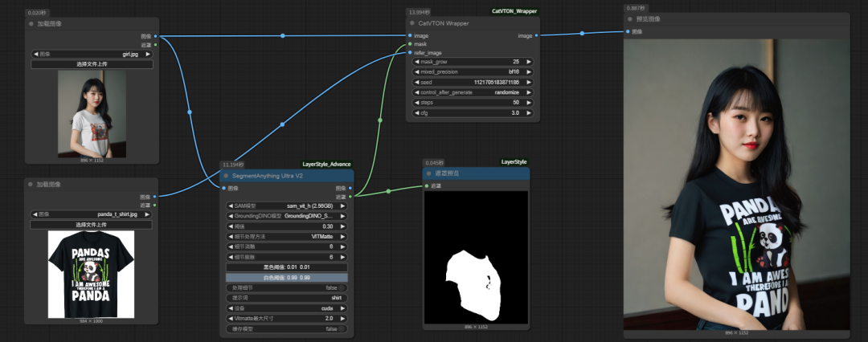
Task: Raise cfg with its right arrow
Action: click(x=529, y=113)
